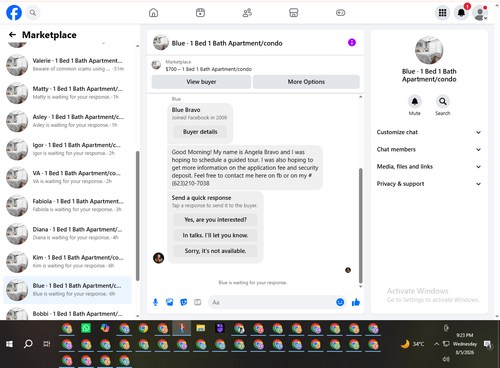Image resolution: width=500 pixels, height=368 pixels.
Task: Open the Marketplace storefront tab icon
Action: pyautogui.click(x=294, y=13)
